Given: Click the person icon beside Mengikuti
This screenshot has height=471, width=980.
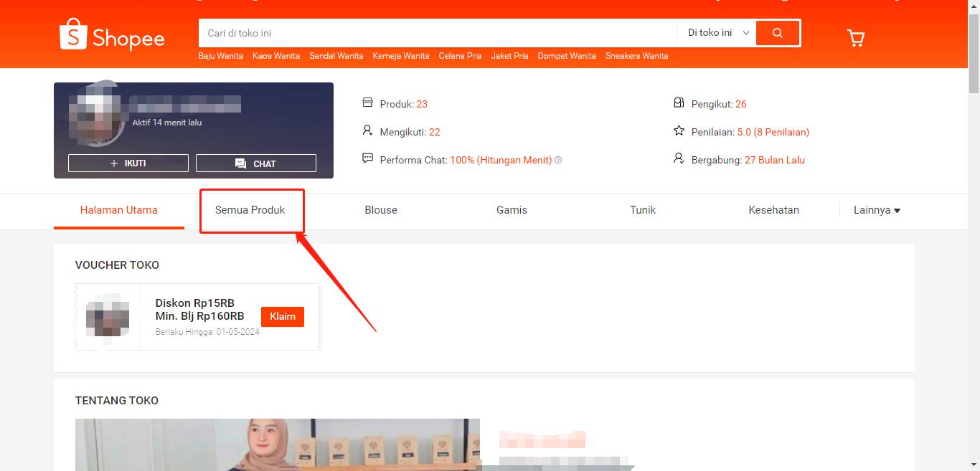Looking at the screenshot, I should 368,131.
